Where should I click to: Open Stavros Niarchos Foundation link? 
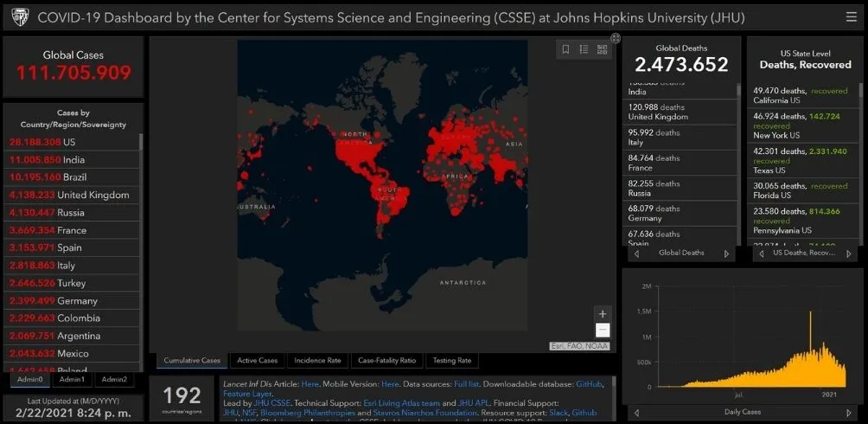click(424, 413)
